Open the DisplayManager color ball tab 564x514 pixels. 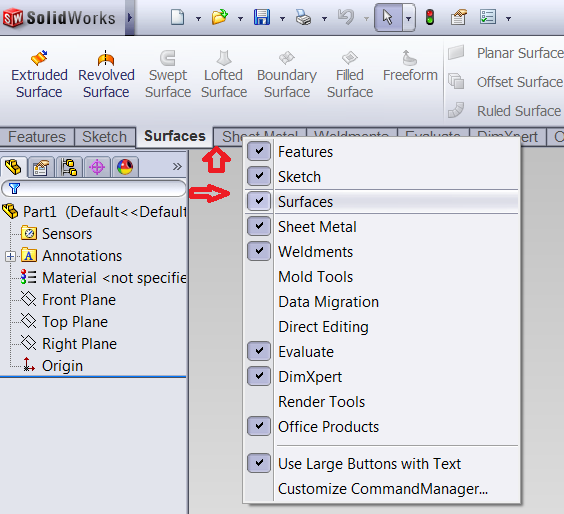click(125, 167)
